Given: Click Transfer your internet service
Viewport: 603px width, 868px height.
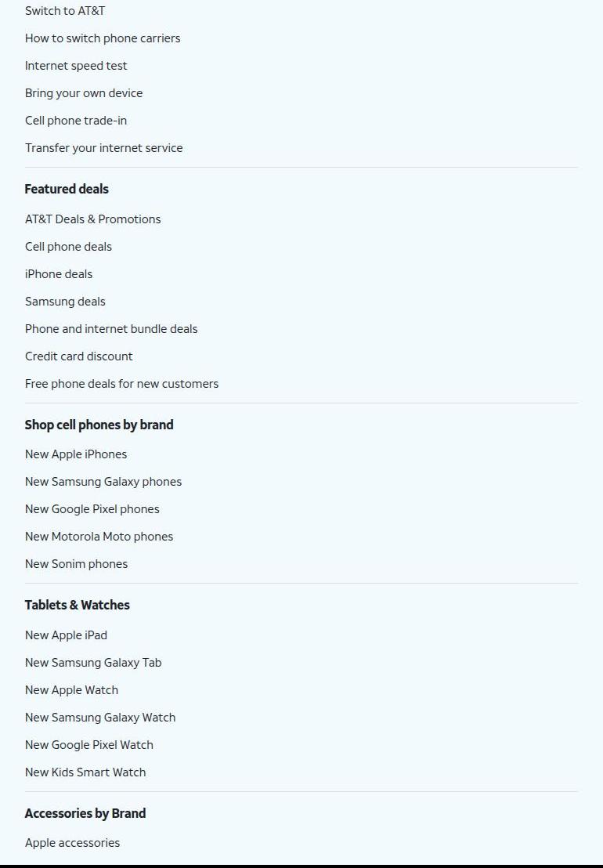Looking at the screenshot, I should (103, 148).
